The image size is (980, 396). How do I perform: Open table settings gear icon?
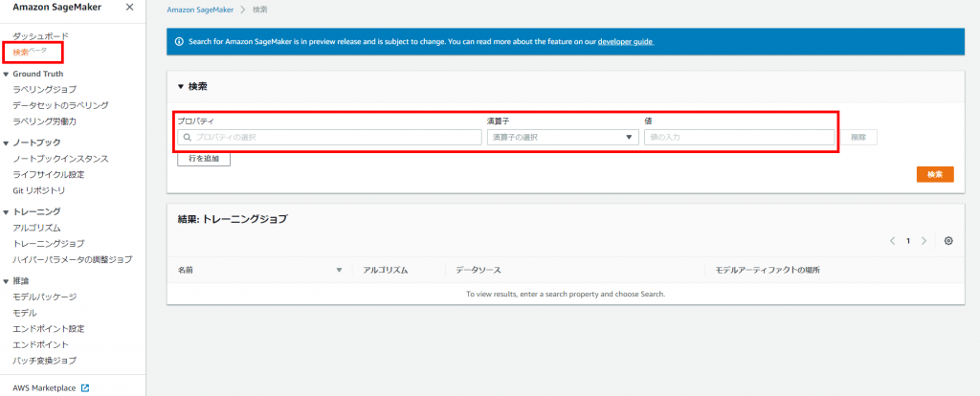coord(948,241)
